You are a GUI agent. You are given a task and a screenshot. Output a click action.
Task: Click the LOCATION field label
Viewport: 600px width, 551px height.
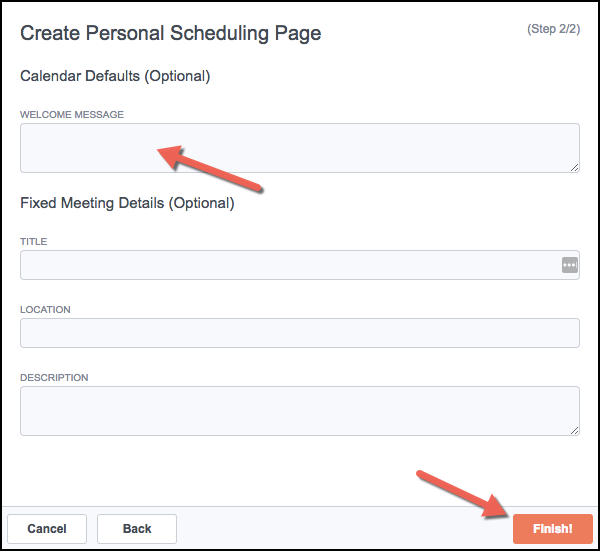pyautogui.click(x=45, y=310)
